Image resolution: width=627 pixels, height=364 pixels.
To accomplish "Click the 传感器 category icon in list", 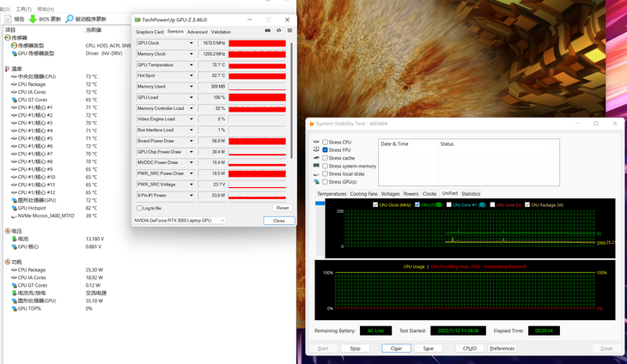I will 8,38.
